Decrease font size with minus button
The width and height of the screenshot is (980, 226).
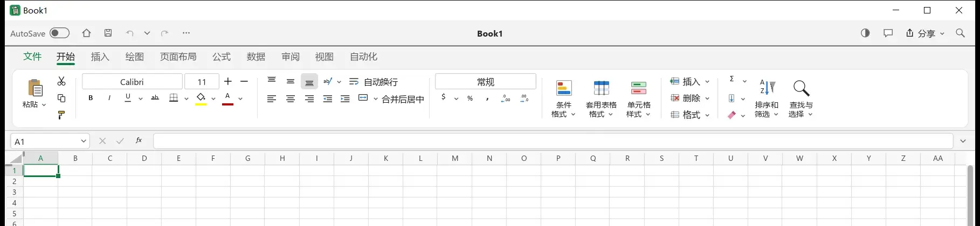[x=244, y=81]
